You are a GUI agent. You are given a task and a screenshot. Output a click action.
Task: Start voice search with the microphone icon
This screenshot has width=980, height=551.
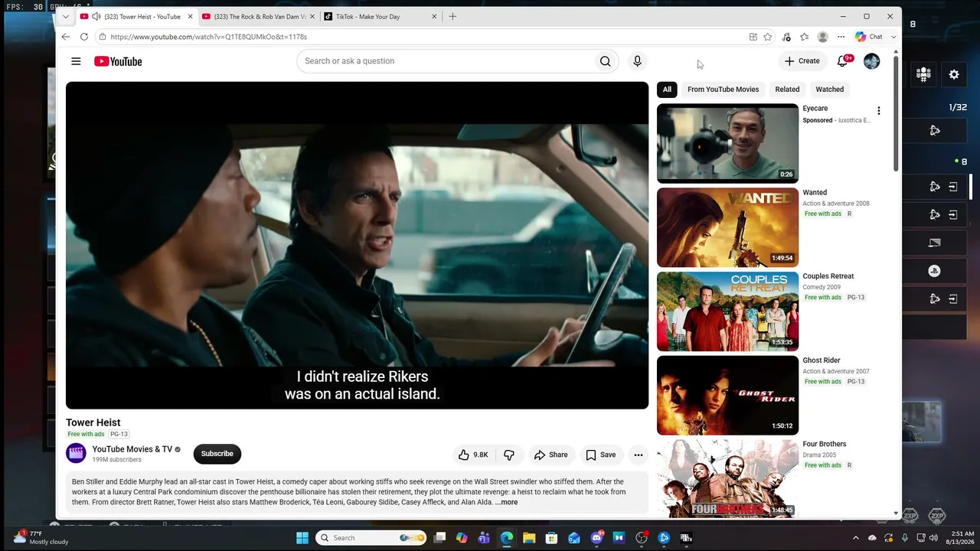pyautogui.click(x=637, y=61)
